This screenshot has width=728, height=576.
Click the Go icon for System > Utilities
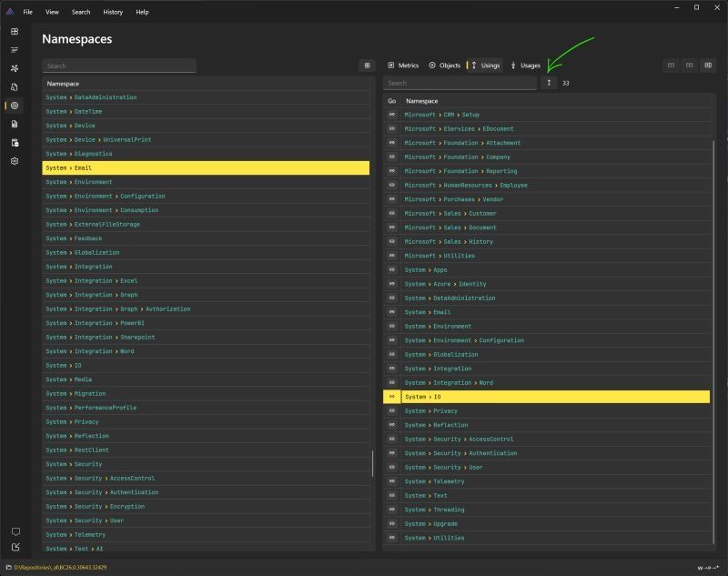tap(392, 538)
